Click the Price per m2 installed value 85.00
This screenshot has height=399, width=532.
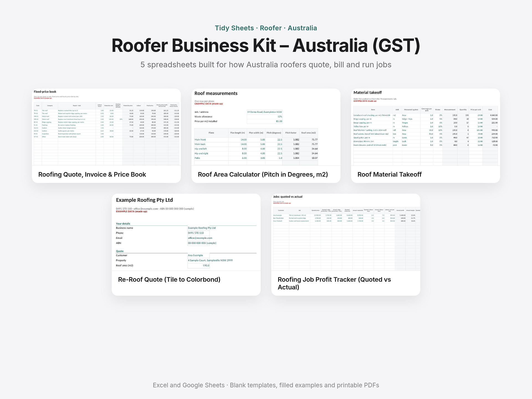pos(265,121)
